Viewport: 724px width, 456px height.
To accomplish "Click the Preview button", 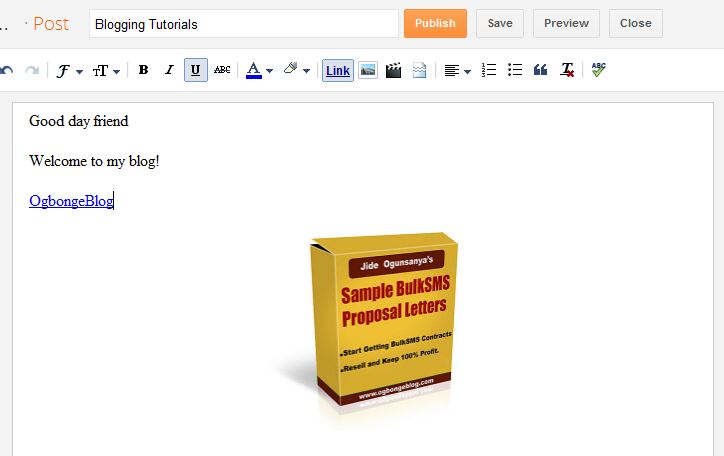I will click(x=567, y=23).
